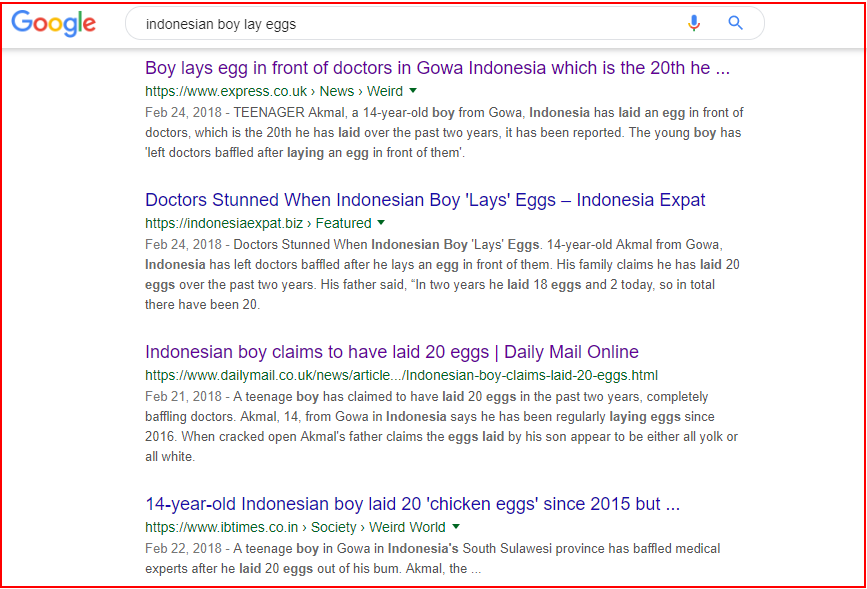Click snippet text starting 'Feb 21, 2018 - A teenage boy'
The height and width of the screenshot is (589, 867).
441,426
